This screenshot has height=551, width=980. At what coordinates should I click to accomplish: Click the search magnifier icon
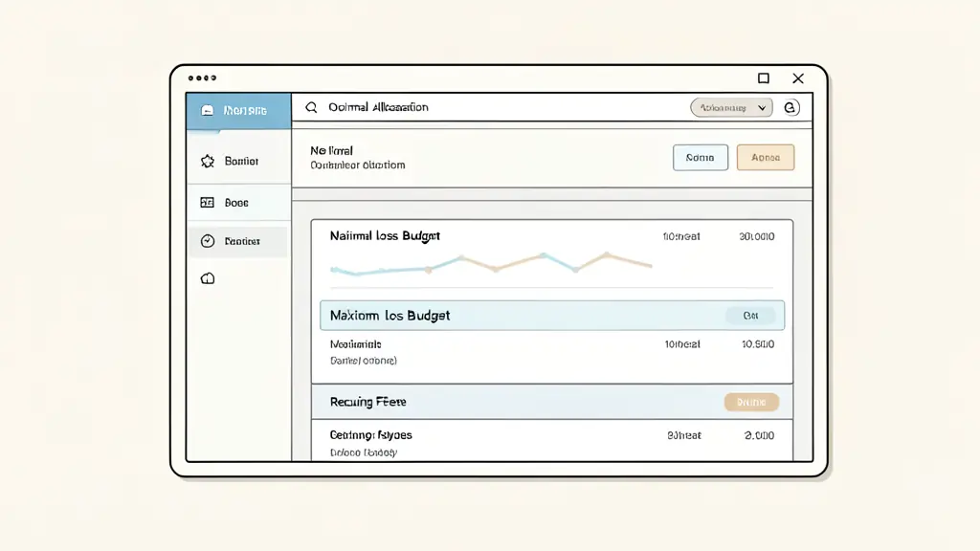click(x=311, y=107)
